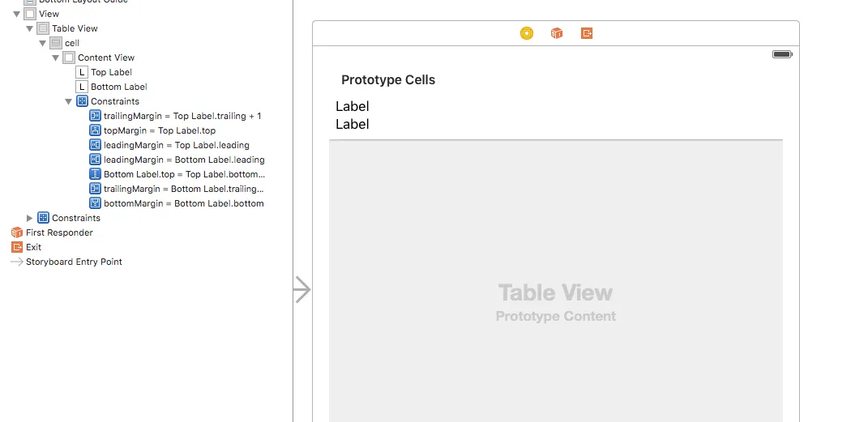
Task: Click the second Label in prototype cell
Action: (x=353, y=124)
